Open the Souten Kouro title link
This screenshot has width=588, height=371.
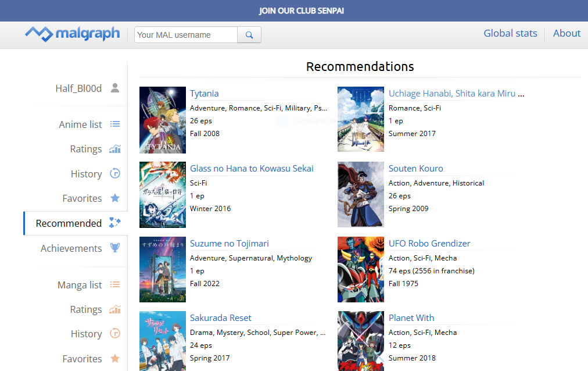[x=416, y=169]
